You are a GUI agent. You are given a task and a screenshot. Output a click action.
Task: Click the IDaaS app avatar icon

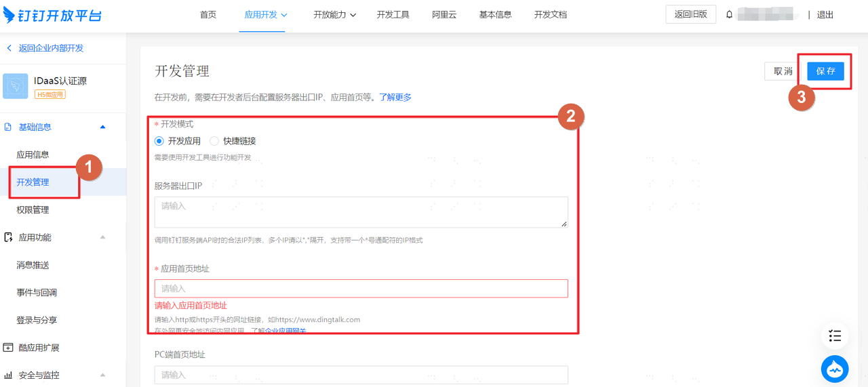tap(16, 86)
